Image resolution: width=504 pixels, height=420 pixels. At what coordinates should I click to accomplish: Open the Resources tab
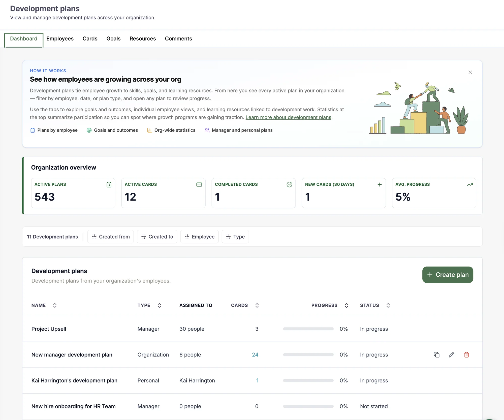pos(143,39)
